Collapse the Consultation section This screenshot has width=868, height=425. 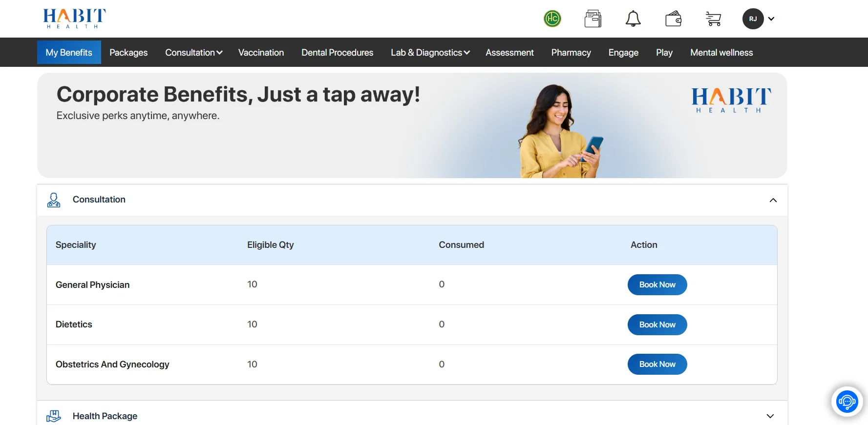point(773,200)
